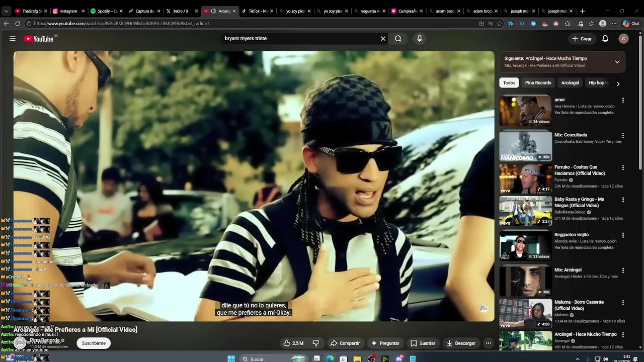Viewport: 644px width, 362px height.
Task: Open options for Farruko video
Action: [623, 167]
